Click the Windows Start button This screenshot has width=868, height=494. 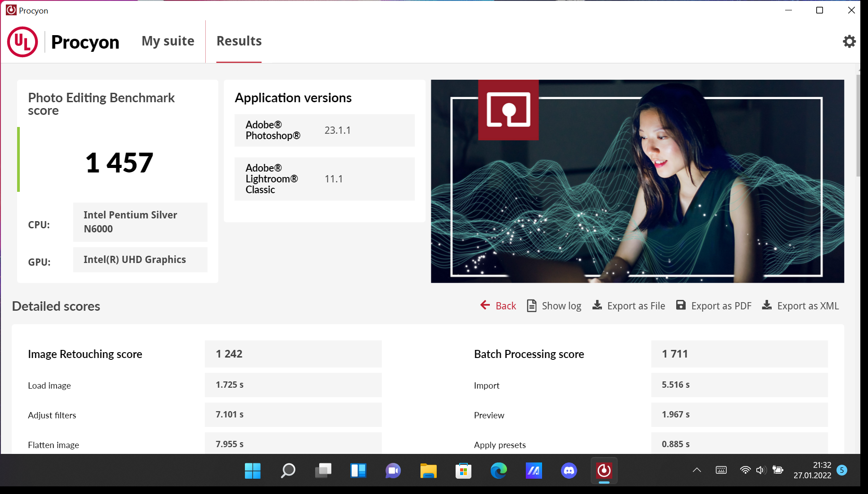(253, 471)
